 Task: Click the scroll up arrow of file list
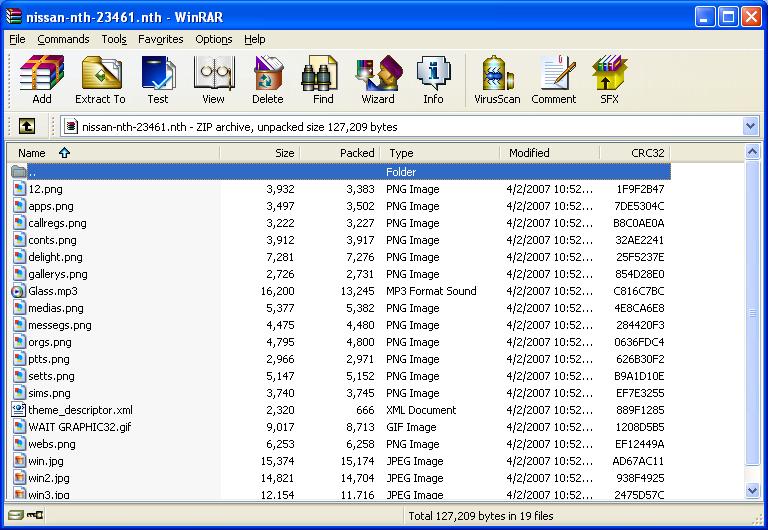click(x=752, y=152)
